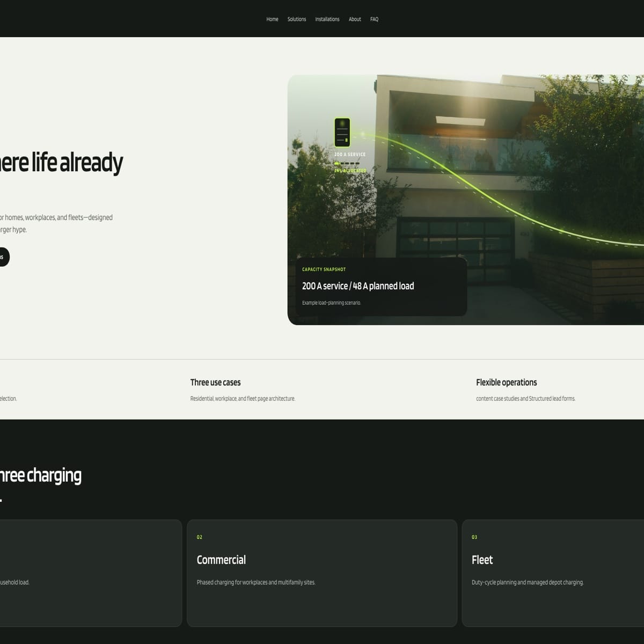The width and height of the screenshot is (644, 644).
Task: Click the 03 number badge above Fleet
Action: click(474, 537)
